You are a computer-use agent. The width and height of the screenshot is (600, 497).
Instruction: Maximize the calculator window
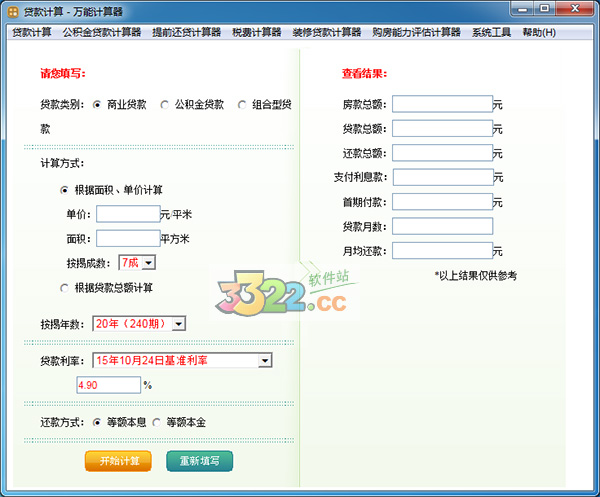545,9
